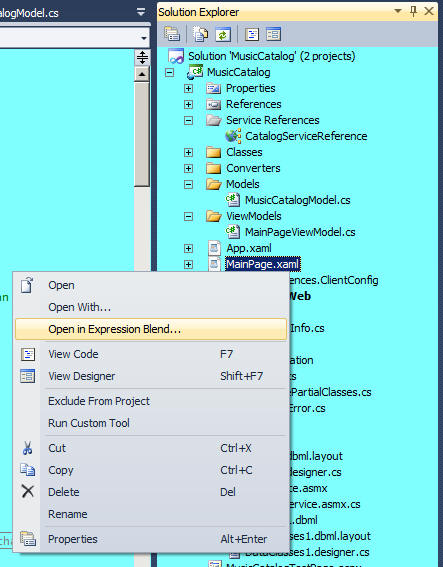Open the Solution Explorer window position dropdown arrow
Image resolution: width=443 pixels, height=567 pixels.
click(398, 11)
